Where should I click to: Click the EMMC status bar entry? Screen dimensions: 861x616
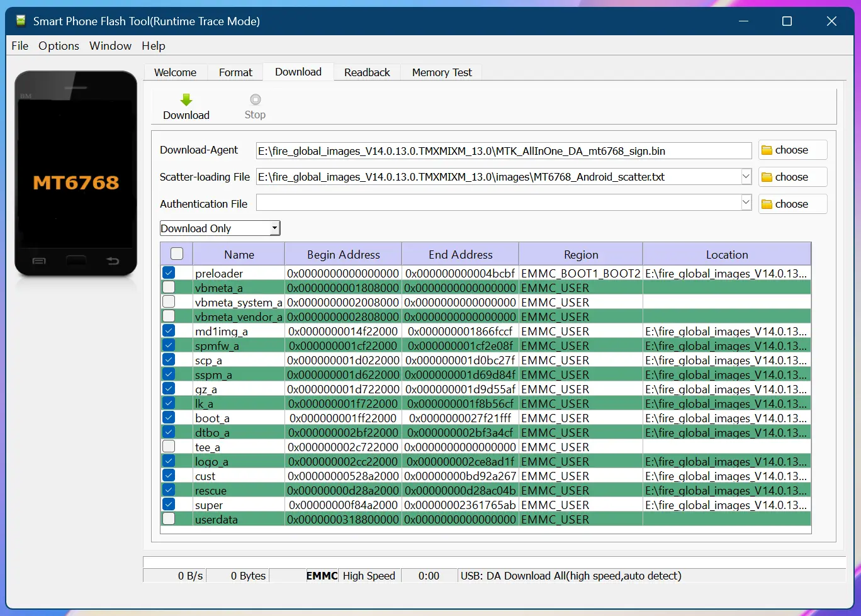coord(322,575)
